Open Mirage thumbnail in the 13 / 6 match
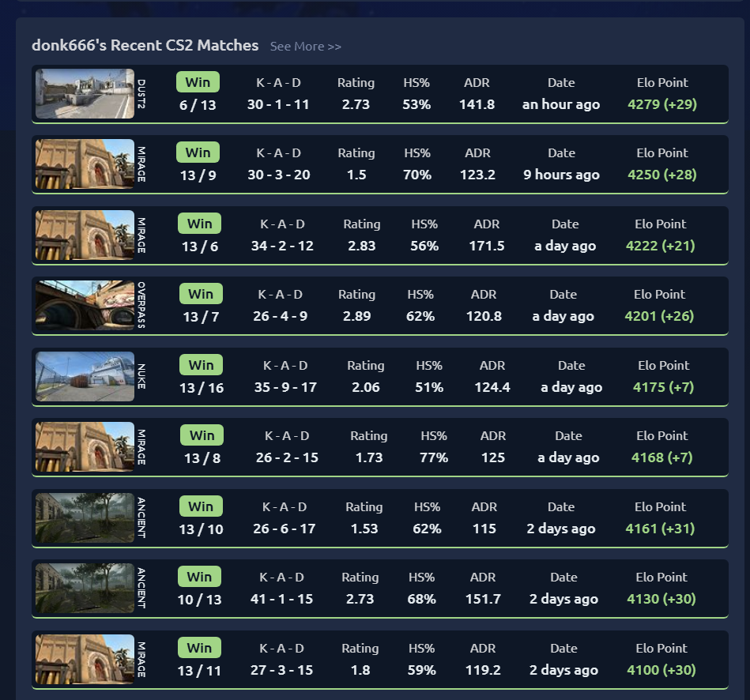 point(85,235)
